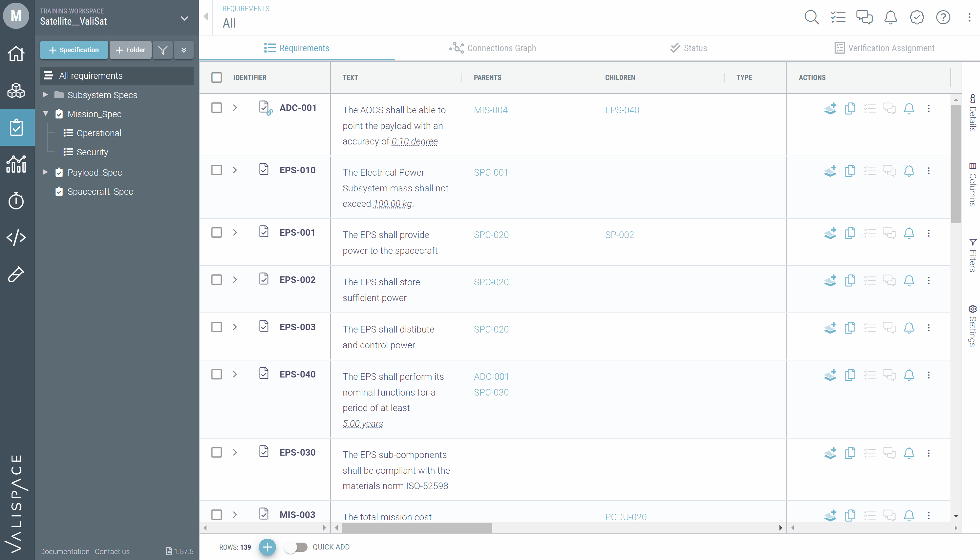
Task: Open the analysis chart sidebar icon
Action: [x=16, y=164]
